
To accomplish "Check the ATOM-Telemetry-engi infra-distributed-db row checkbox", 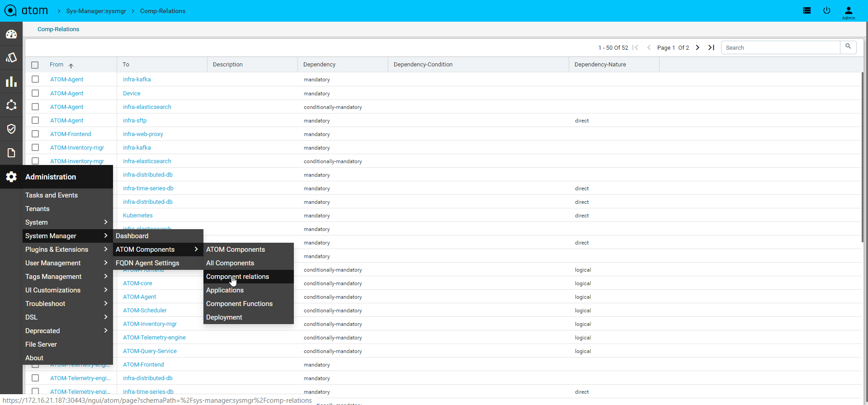I will tap(35, 378).
